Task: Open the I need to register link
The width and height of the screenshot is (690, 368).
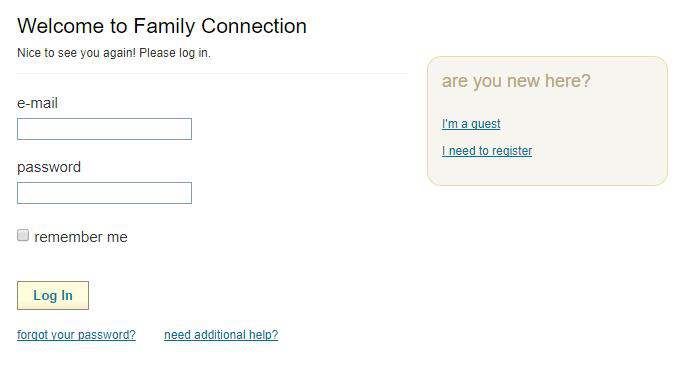Action: click(487, 151)
